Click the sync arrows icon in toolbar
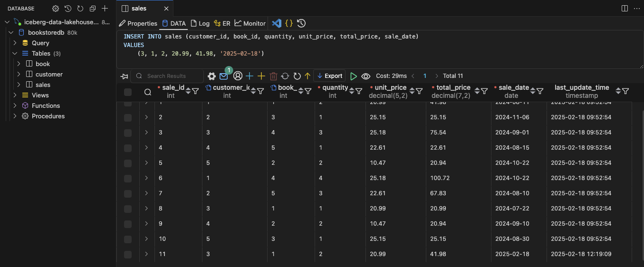Image resolution: width=644 pixels, height=267 pixels. (x=285, y=76)
